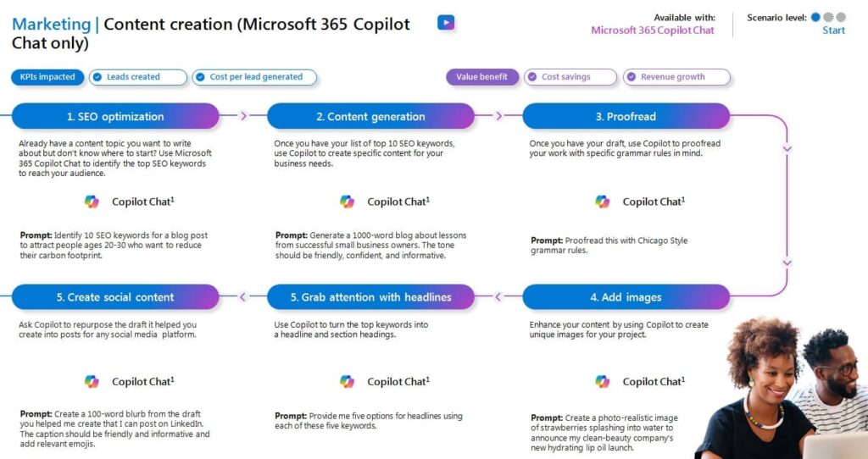Select the KPIs impacted tab
The width and height of the screenshot is (868, 459).
click(x=47, y=77)
